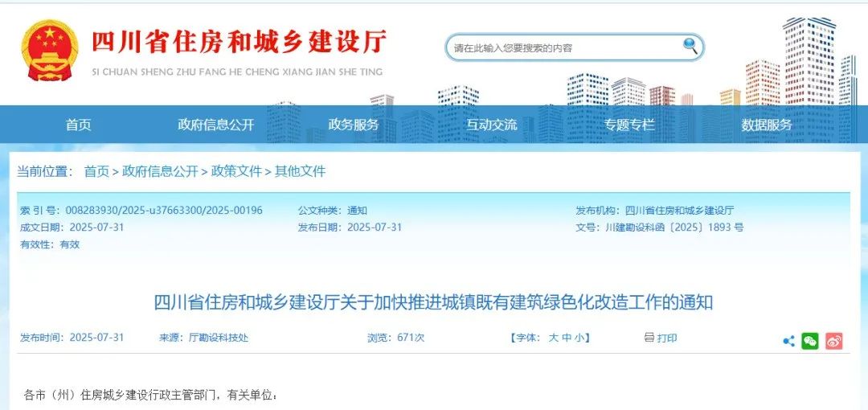Click the printer icon
The height and width of the screenshot is (410, 868).
tap(649, 338)
